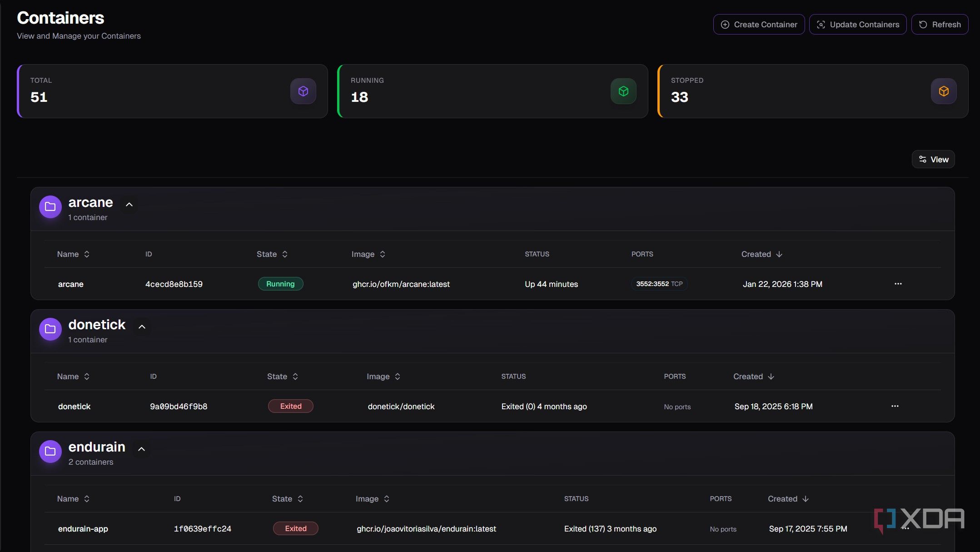Image resolution: width=980 pixels, height=552 pixels.
Task: Open the endurain-app container name link
Action: (x=83, y=529)
